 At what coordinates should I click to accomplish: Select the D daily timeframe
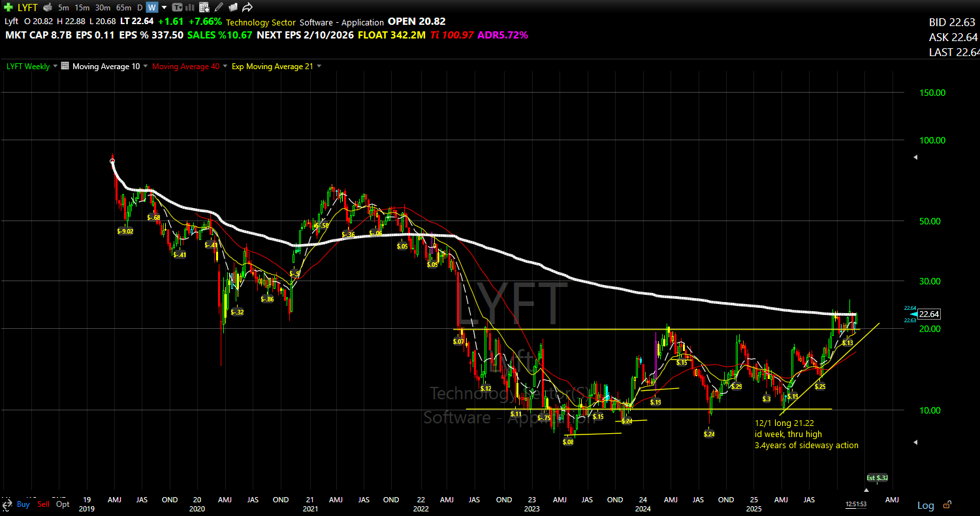(x=140, y=8)
